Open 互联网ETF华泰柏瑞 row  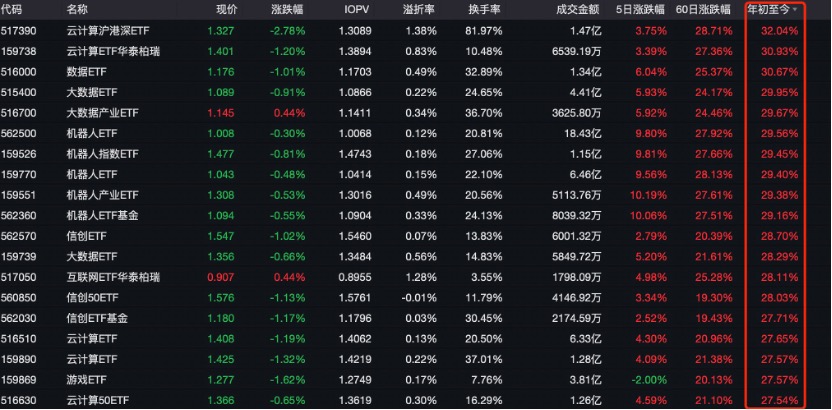tap(416, 277)
